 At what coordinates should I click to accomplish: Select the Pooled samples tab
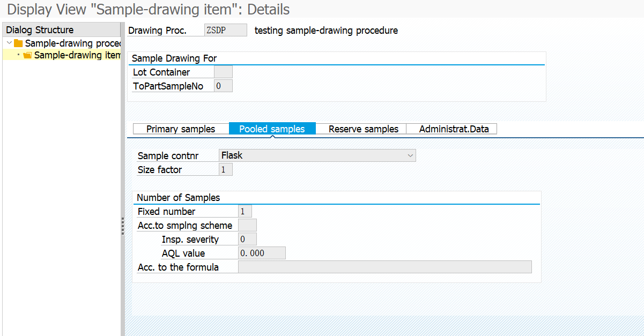272,129
